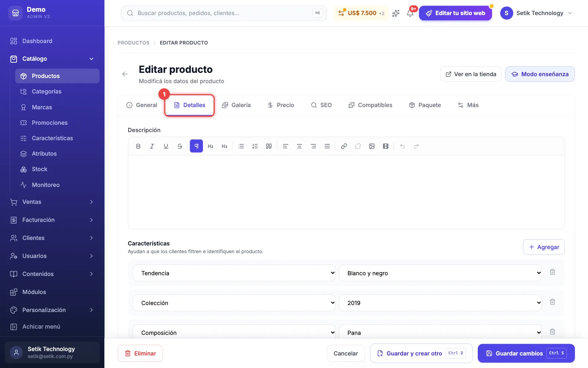Delete the Colección characteristic row
This screenshot has height=368, width=588.
point(552,302)
